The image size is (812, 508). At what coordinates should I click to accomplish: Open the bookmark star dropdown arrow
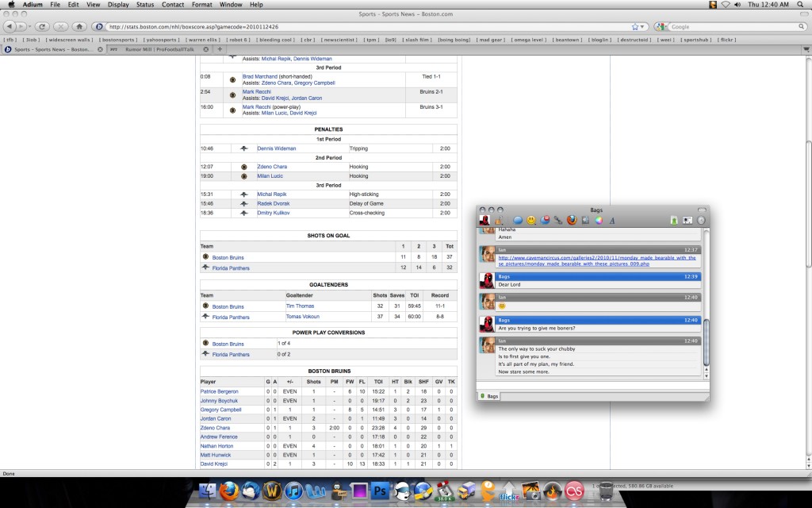[642, 26]
